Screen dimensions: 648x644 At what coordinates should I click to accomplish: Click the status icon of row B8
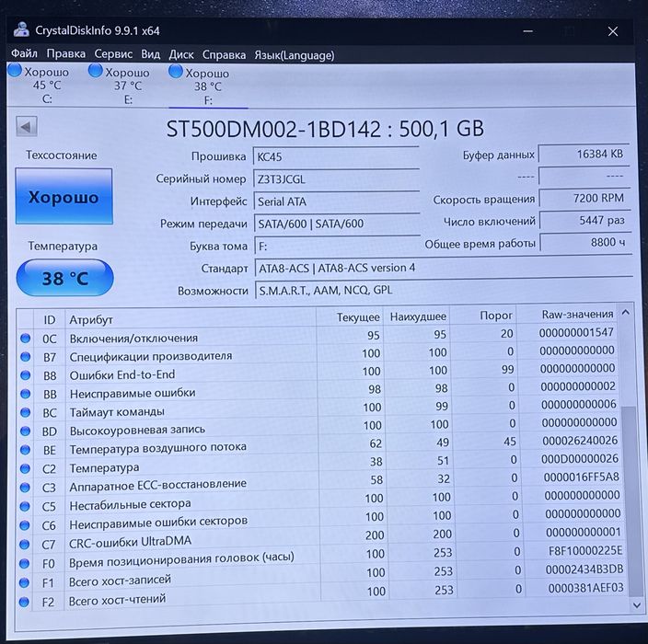point(25,375)
